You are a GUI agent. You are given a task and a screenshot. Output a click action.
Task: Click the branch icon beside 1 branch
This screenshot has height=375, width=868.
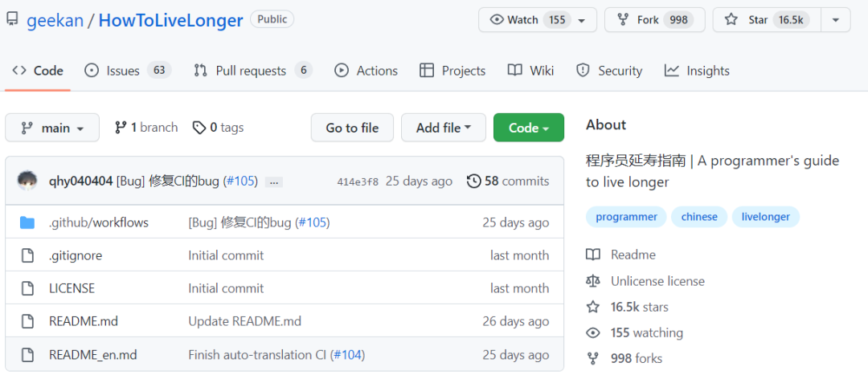121,128
